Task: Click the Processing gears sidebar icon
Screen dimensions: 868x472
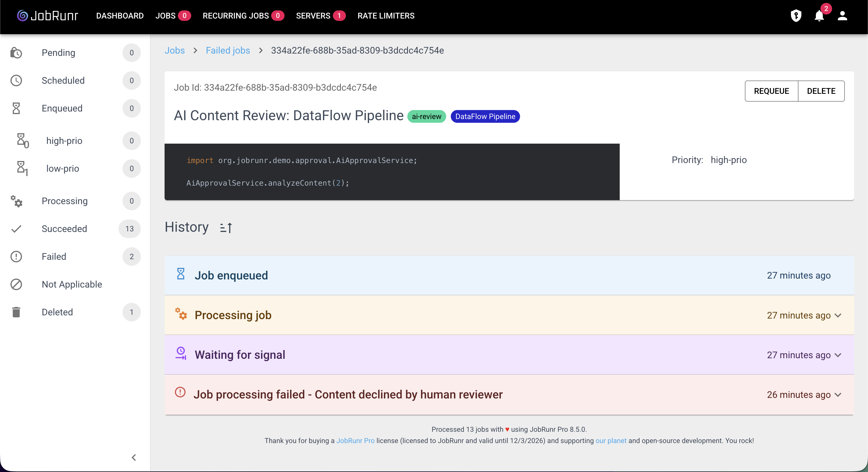Action: (16, 201)
